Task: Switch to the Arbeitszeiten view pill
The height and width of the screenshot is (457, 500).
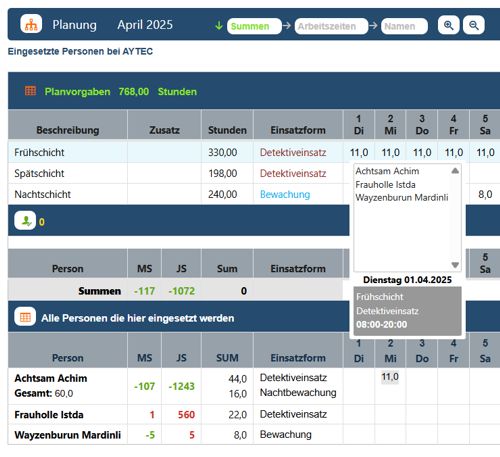Action: click(x=331, y=26)
